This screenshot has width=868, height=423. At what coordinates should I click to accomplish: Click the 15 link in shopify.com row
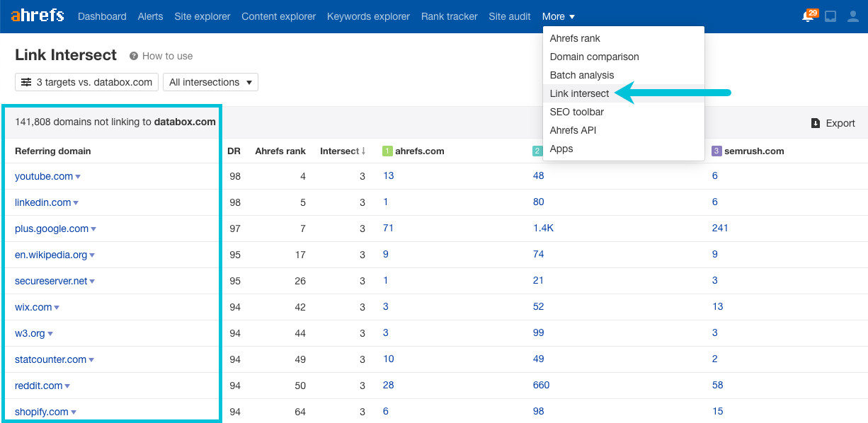(x=718, y=411)
